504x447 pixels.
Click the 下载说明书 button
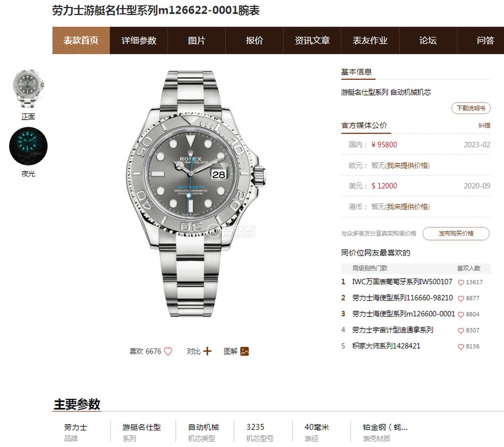click(471, 108)
